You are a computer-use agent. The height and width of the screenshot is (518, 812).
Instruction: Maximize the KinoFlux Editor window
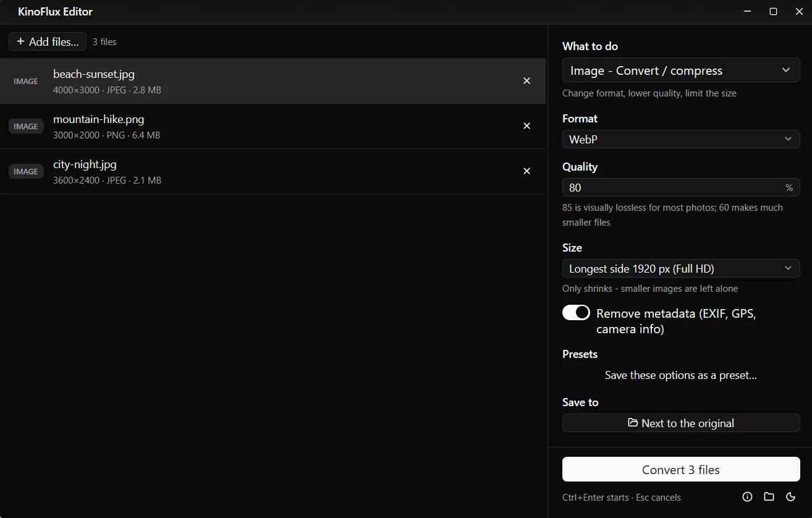click(x=773, y=12)
